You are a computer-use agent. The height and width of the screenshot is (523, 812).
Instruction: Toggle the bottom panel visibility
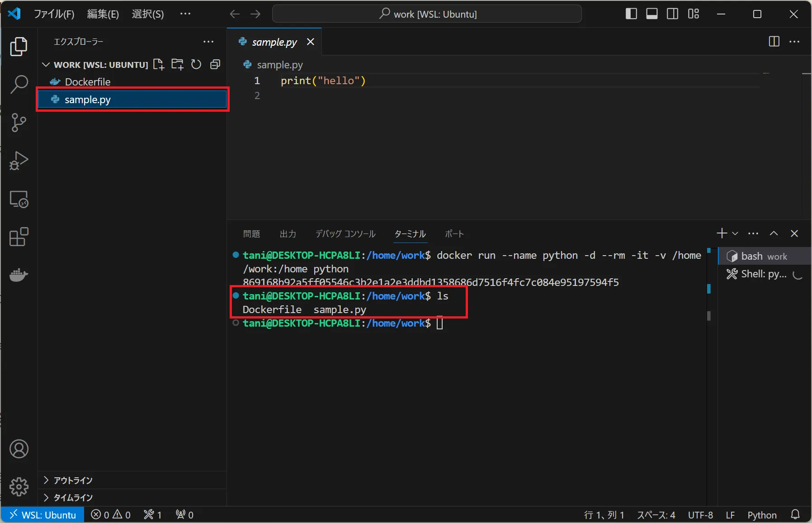click(x=651, y=14)
